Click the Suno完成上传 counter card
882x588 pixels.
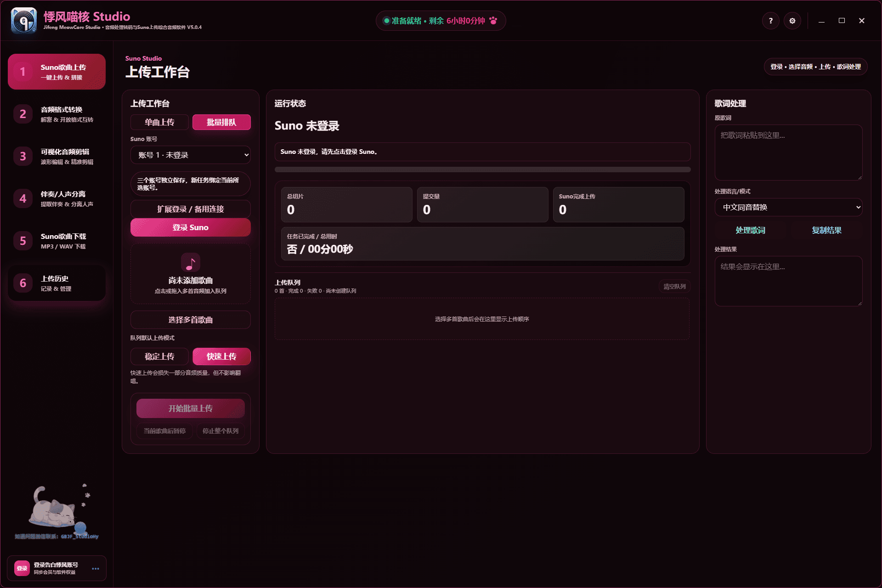[618, 204]
